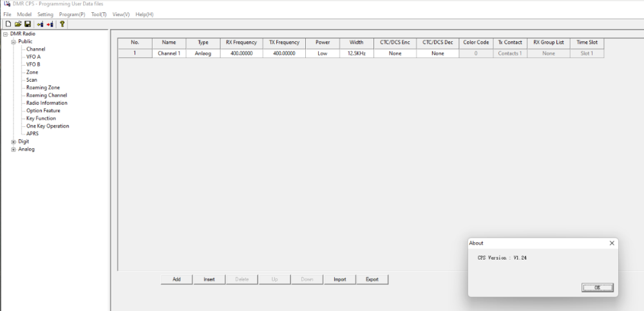Click the Export button
The width and height of the screenshot is (644, 311).
(x=372, y=279)
